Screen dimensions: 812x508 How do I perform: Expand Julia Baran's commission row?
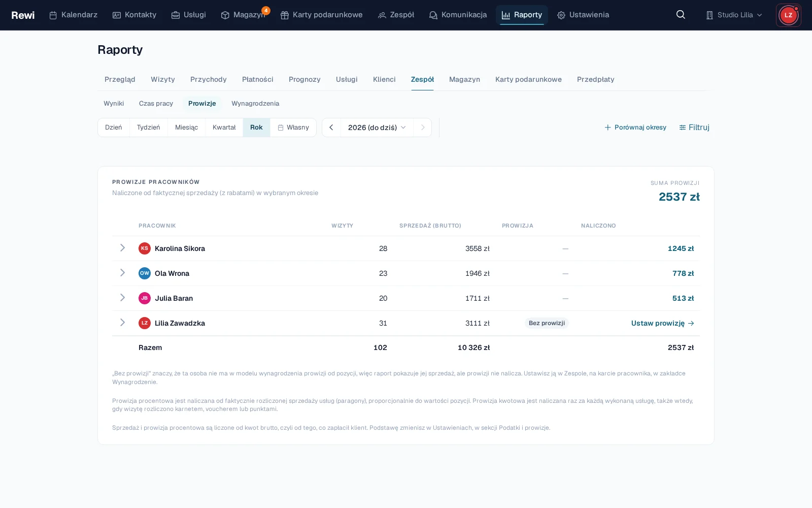click(x=122, y=298)
